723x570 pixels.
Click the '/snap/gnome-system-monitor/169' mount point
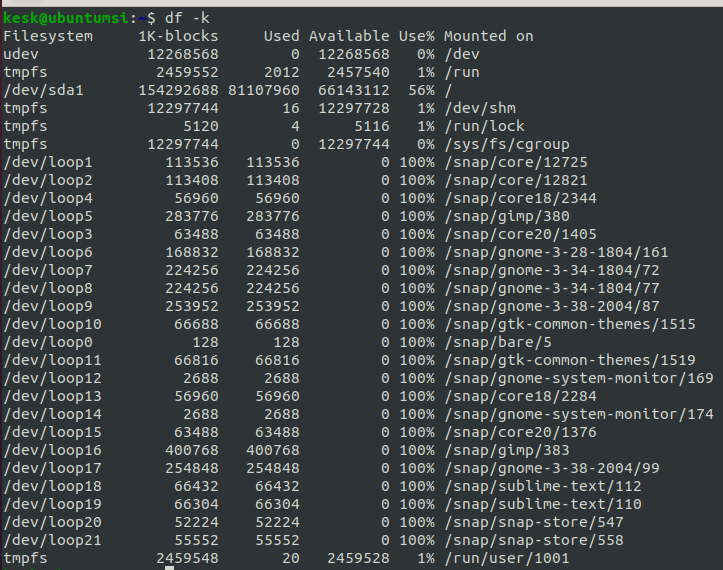pos(579,378)
